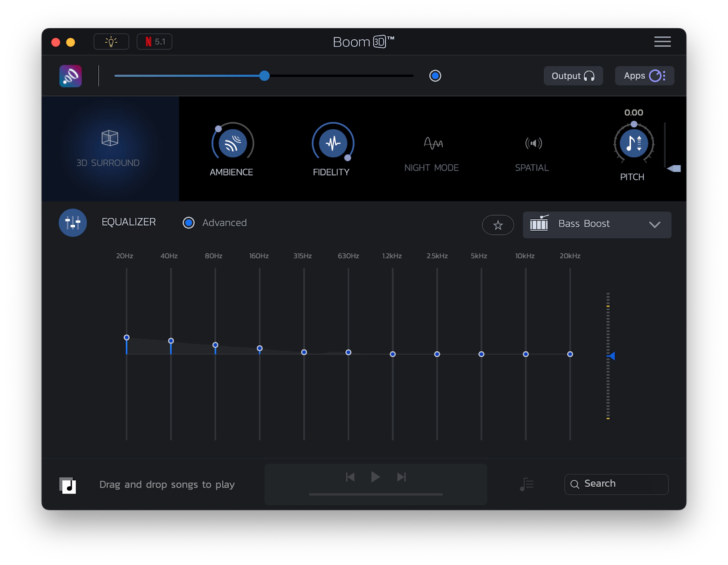This screenshot has width=728, height=565.
Task: Click the pitch value 0.00
Action: coord(633,112)
